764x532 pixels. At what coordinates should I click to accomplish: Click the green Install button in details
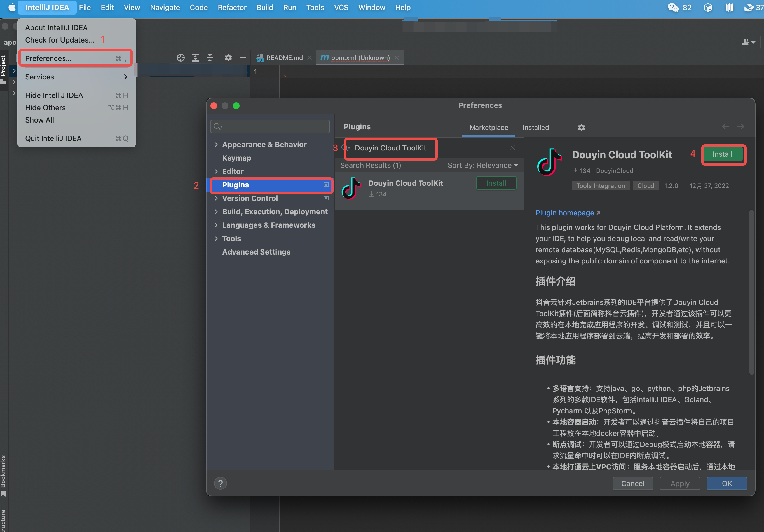click(x=722, y=154)
